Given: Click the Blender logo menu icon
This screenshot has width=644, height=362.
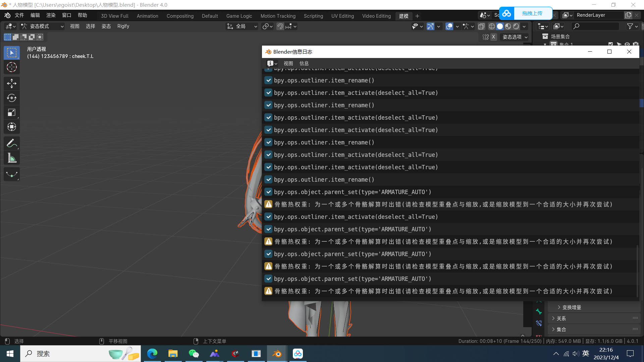Looking at the screenshot, I should click(x=7, y=15).
